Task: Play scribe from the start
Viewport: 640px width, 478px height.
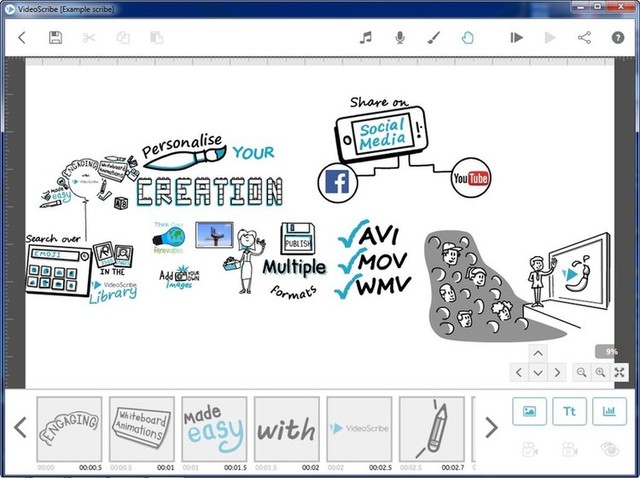Action: 516,38
